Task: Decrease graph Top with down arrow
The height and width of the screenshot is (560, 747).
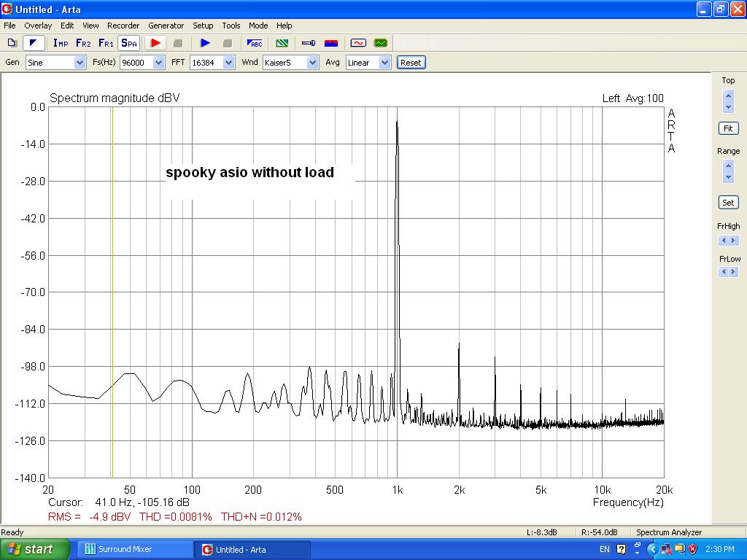Action: (x=728, y=107)
